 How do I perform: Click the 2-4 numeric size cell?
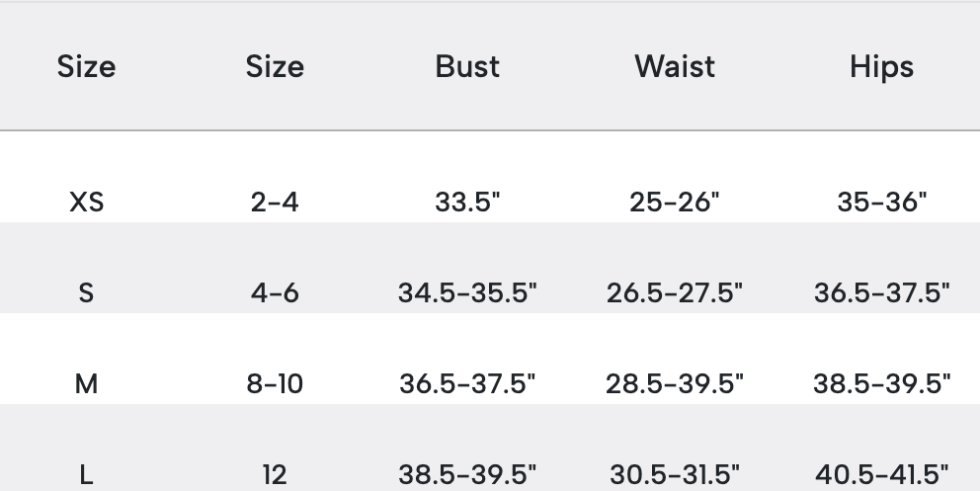tap(275, 202)
